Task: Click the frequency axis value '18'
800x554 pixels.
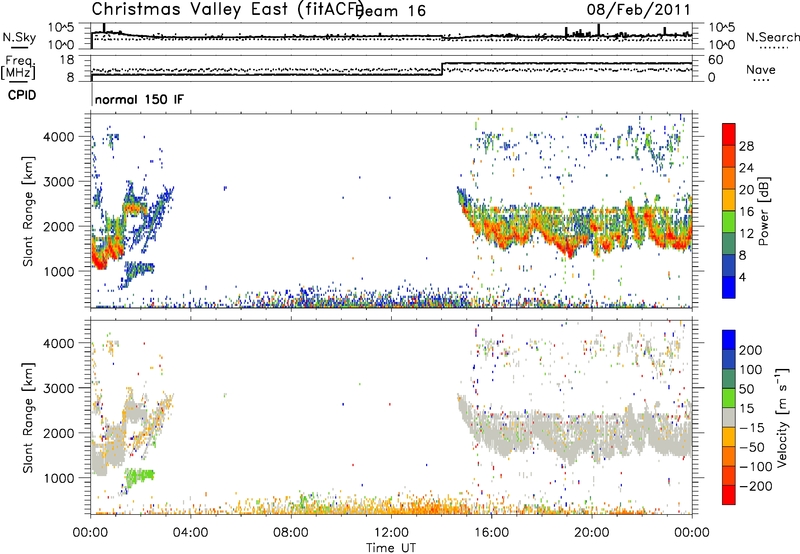Action: [x=66, y=60]
